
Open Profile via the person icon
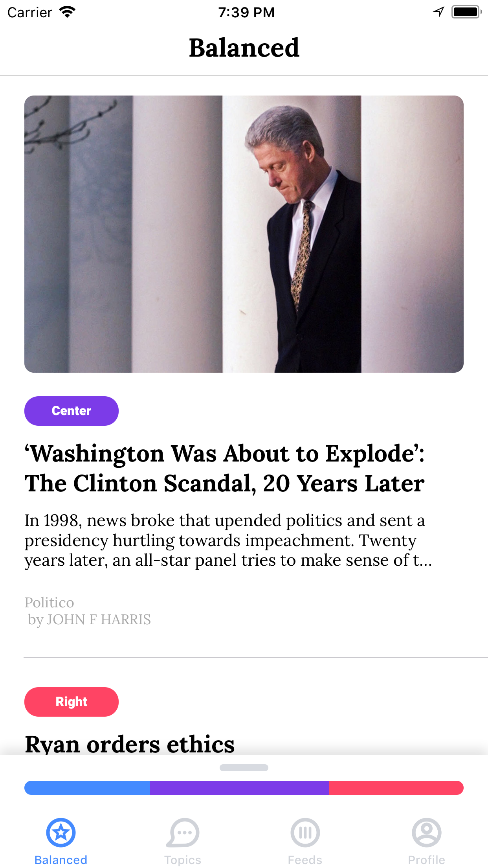[x=427, y=832]
